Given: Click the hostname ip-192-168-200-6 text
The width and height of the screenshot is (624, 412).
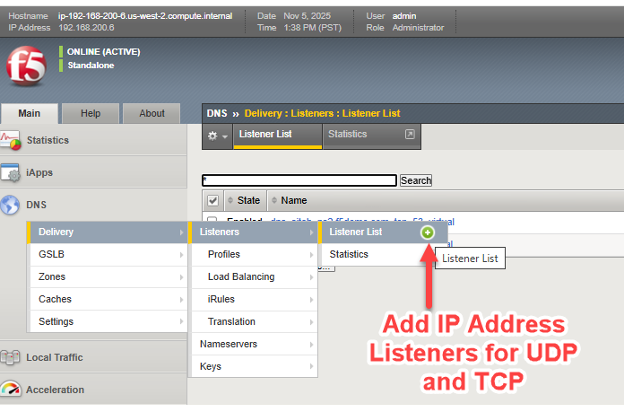Looking at the screenshot, I should [x=145, y=16].
